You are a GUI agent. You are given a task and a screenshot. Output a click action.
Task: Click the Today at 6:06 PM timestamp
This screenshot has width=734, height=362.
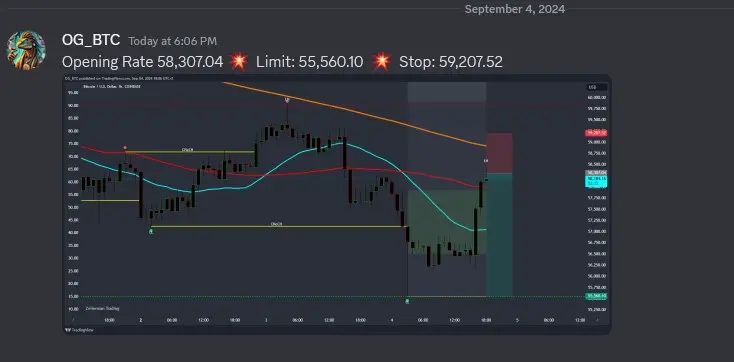pos(173,41)
